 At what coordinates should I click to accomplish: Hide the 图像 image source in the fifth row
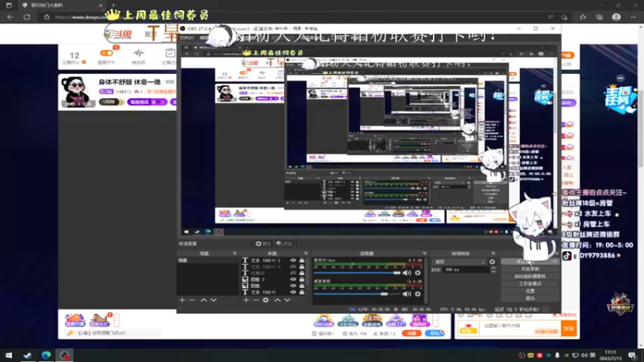point(293,286)
